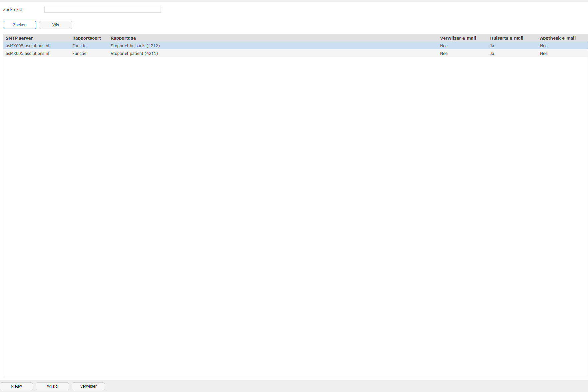Click 'Functie' in the Stopbrief huisarts row

pos(79,46)
